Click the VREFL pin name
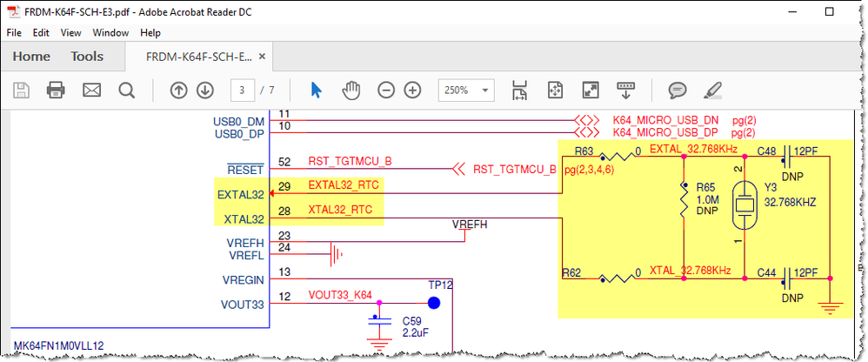Image resolution: width=868 pixels, height=362 pixels. click(246, 255)
